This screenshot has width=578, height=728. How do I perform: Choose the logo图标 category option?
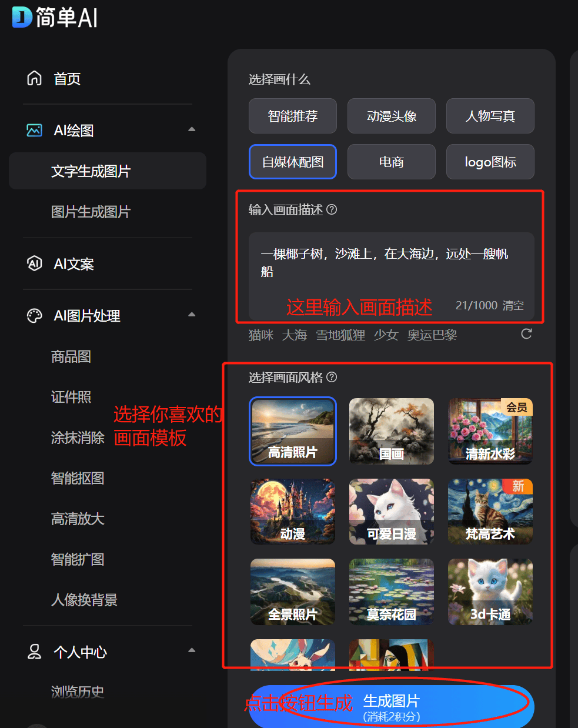click(x=490, y=162)
